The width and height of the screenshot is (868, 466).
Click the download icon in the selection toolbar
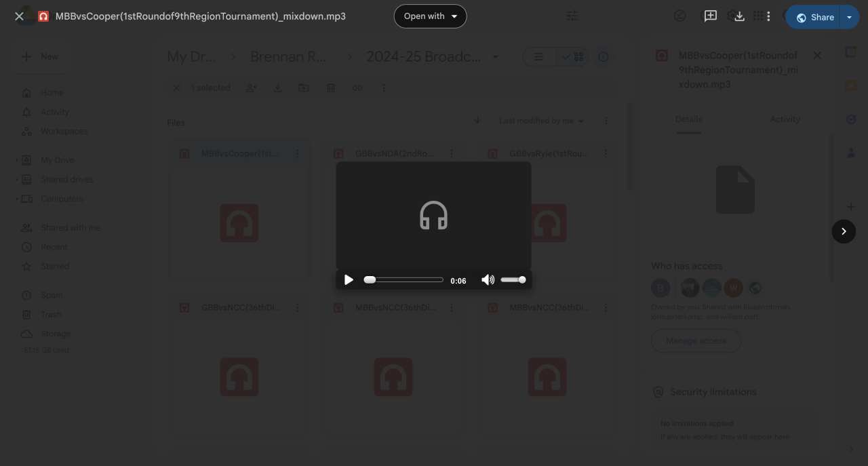click(x=277, y=88)
